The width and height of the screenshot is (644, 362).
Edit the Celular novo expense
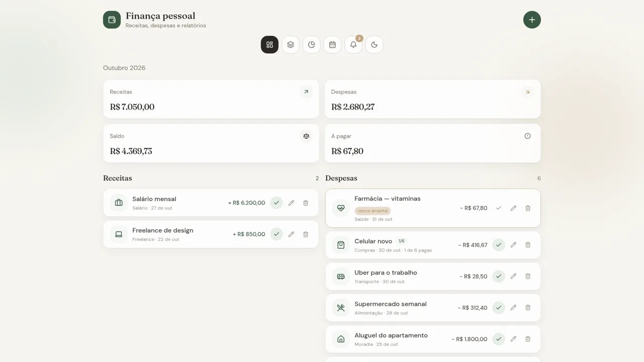point(513,245)
